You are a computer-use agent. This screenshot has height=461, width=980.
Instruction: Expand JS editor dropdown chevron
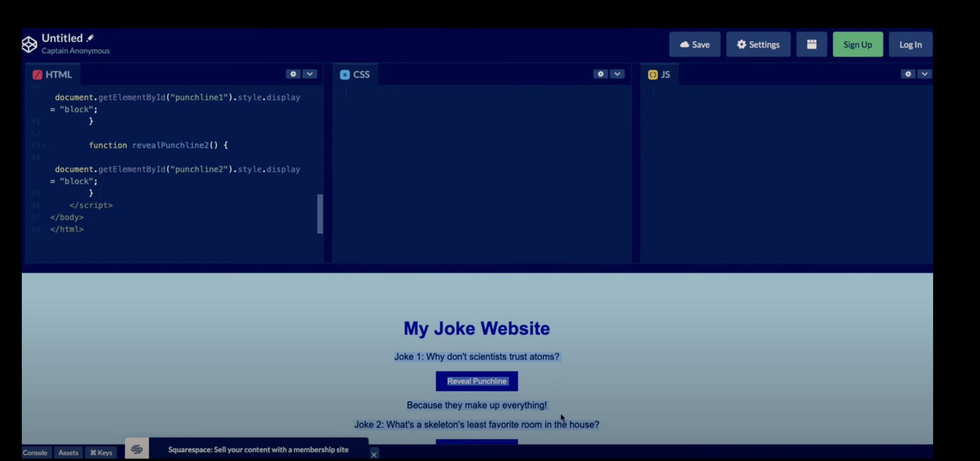925,74
